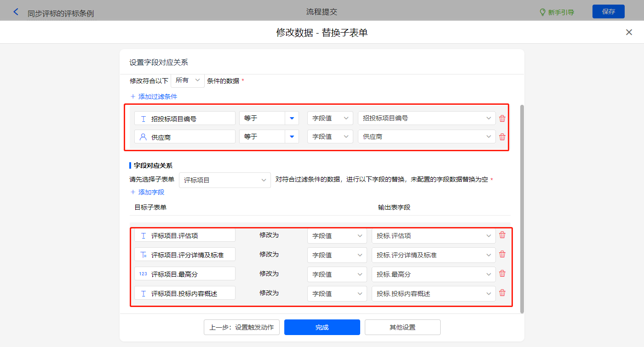Delete the 供应商 filter condition row
The width and height of the screenshot is (644, 347).
pyautogui.click(x=502, y=137)
